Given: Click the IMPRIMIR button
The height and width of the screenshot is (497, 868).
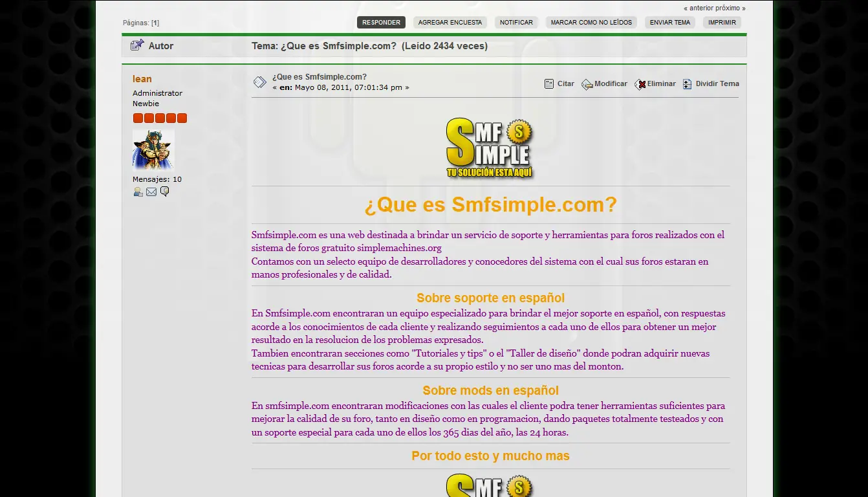Looking at the screenshot, I should 722,22.
